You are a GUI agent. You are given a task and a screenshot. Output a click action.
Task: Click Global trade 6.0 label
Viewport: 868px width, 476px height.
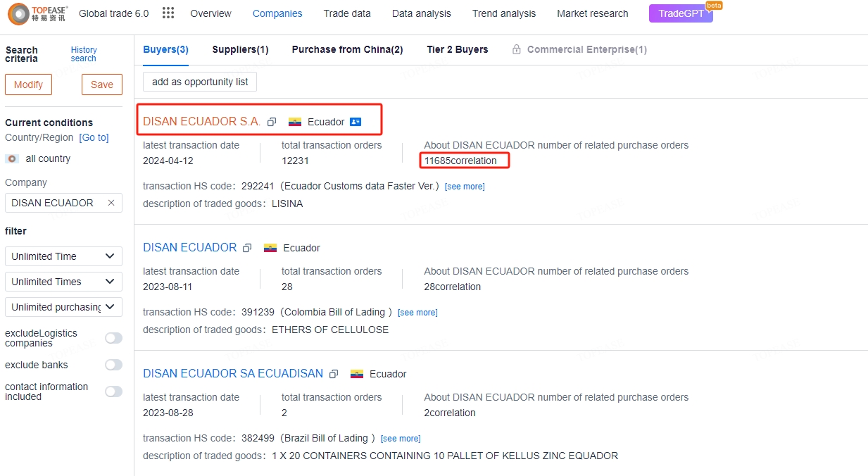tap(113, 13)
